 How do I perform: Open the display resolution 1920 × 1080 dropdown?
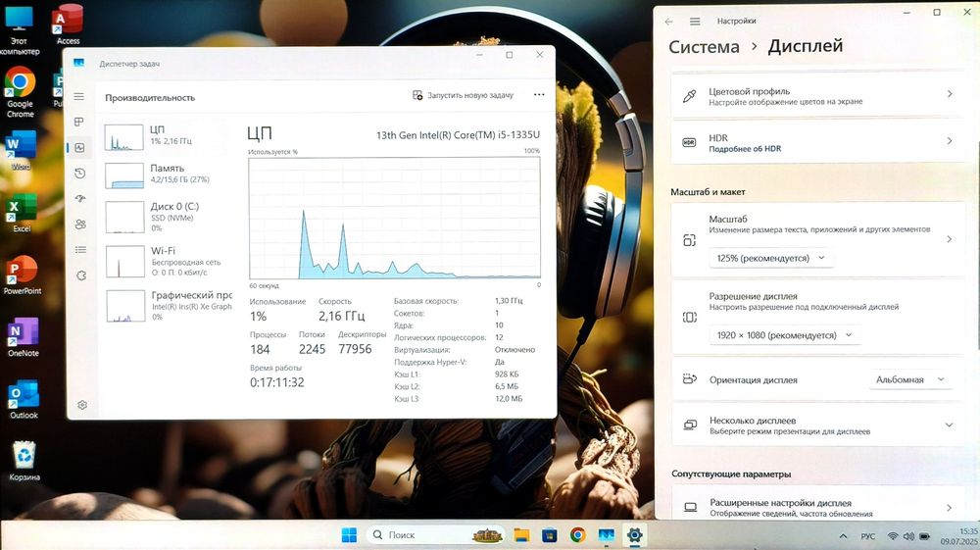[x=784, y=335]
